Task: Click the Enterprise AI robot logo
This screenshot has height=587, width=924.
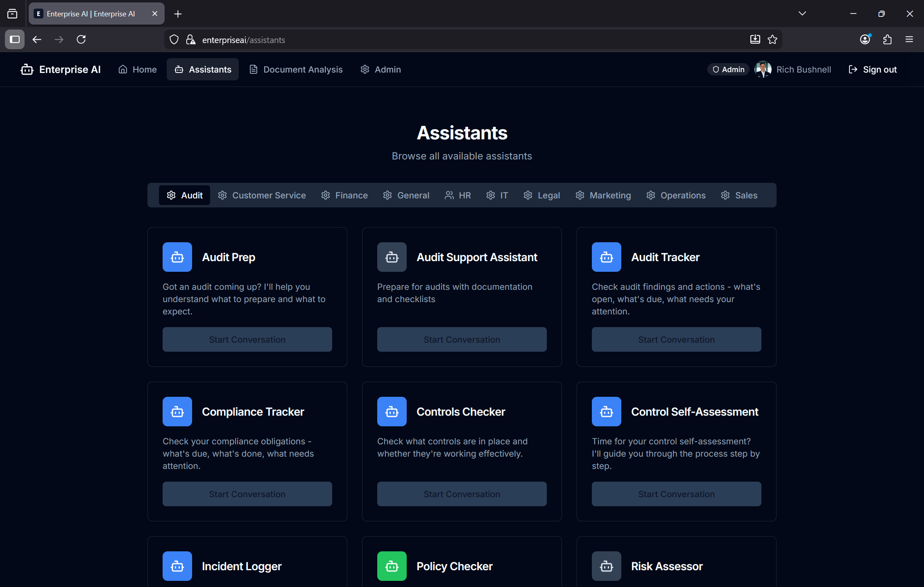Action: 26,69
